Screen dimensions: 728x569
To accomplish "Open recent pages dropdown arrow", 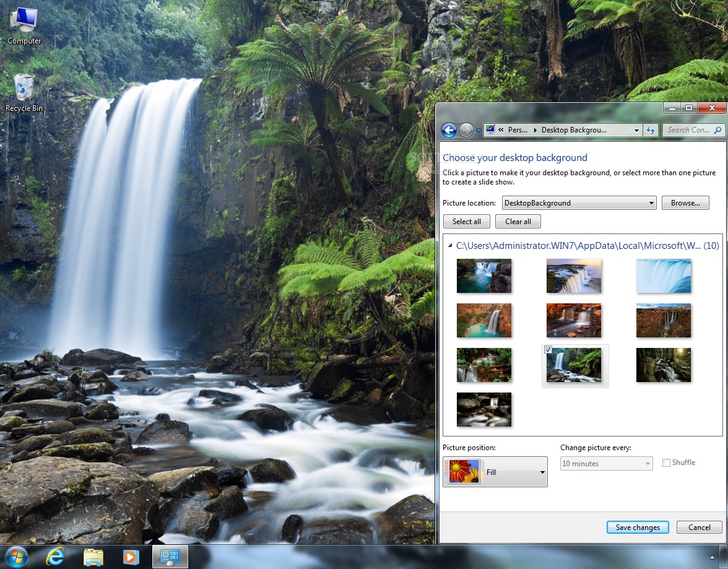I will pyautogui.click(x=478, y=131).
